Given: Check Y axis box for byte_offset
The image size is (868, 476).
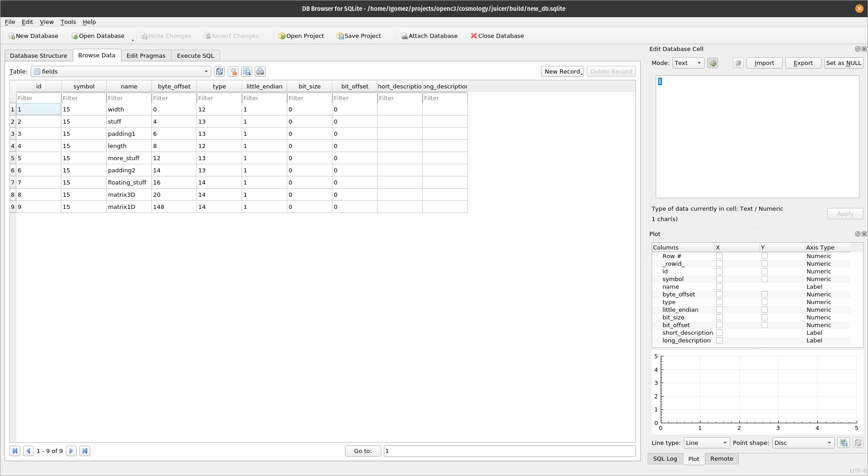Looking at the screenshot, I should [765, 295].
